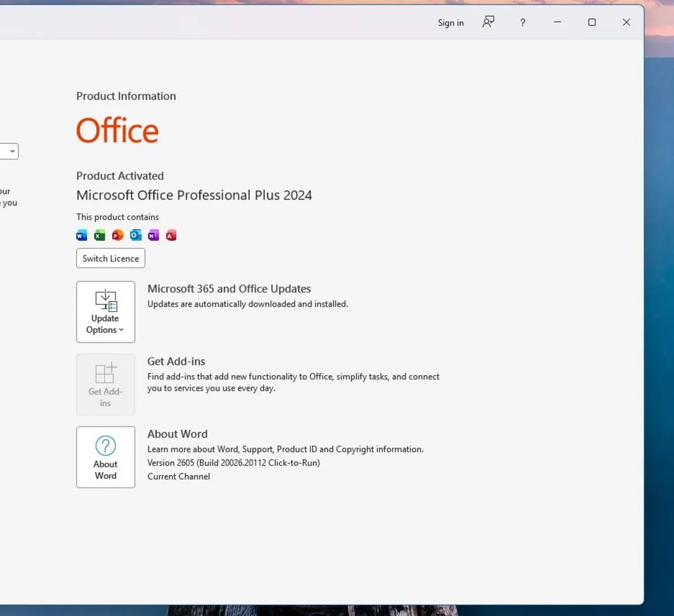The width and height of the screenshot is (674, 616).
Task: Click the PowerPoint app icon
Action: click(118, 235)
